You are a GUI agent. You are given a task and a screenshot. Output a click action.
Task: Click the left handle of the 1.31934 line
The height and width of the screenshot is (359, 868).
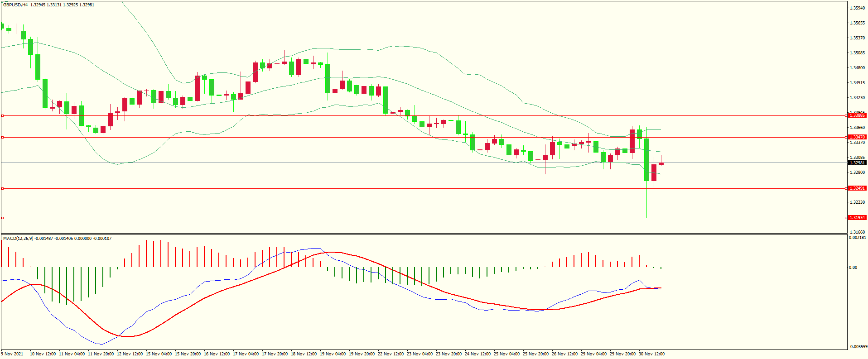pyautogui.click(x=2, y=218)
